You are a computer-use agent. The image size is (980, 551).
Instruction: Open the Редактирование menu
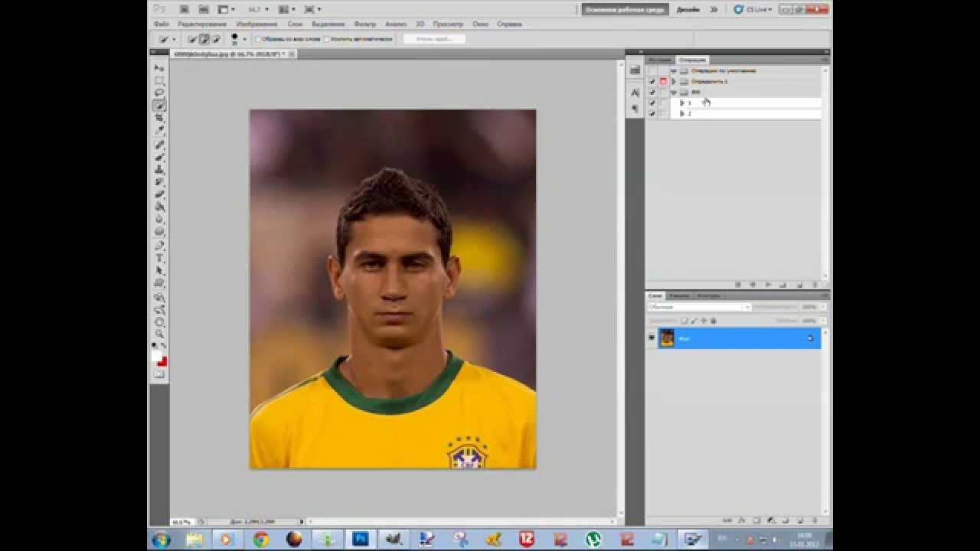pyautogui.click(x=202, y=24)
